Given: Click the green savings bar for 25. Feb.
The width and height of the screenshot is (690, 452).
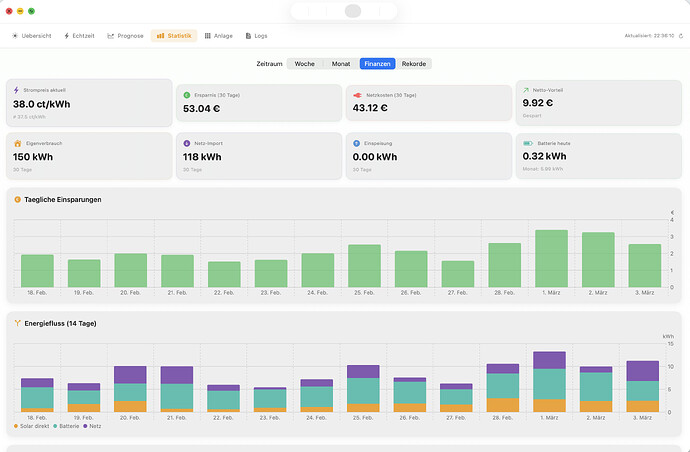Looking at the screenshot, I should pos(364,266).
